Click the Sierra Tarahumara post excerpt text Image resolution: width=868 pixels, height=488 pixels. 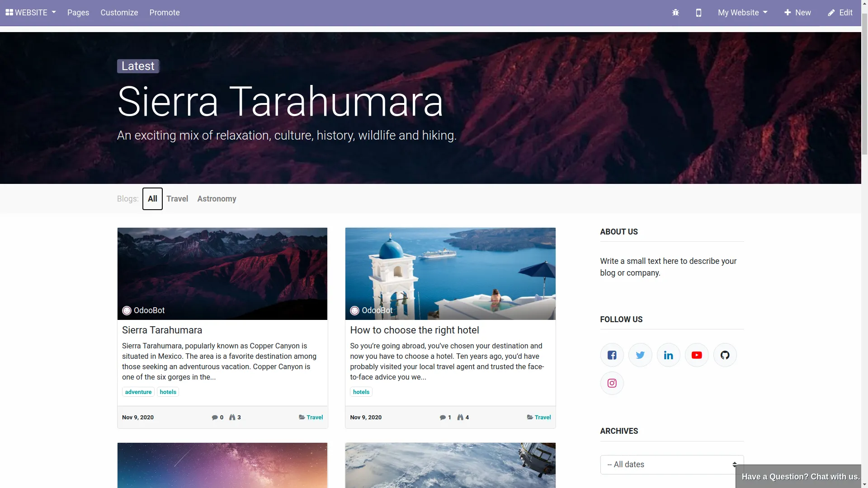tap(220, 361)
